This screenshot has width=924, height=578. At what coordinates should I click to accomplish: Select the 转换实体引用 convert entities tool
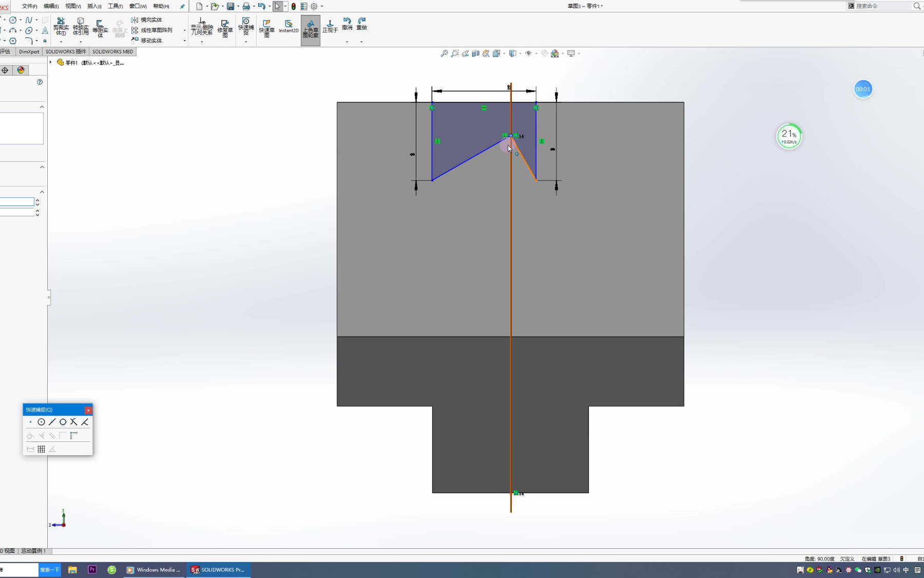(81, 27)
